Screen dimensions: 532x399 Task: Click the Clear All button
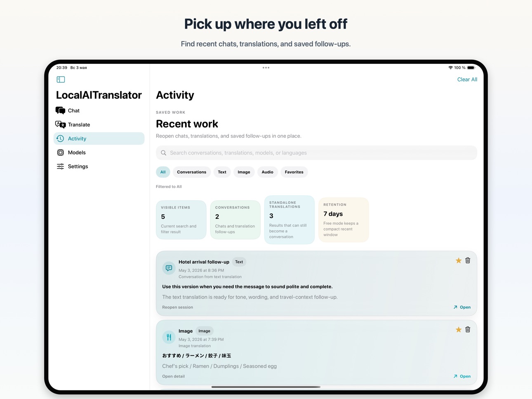point(467,80)
